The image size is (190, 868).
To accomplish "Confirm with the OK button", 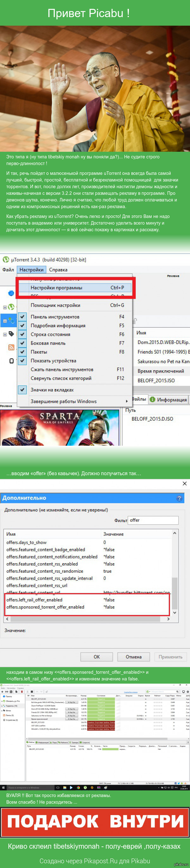I will [97, 657].
